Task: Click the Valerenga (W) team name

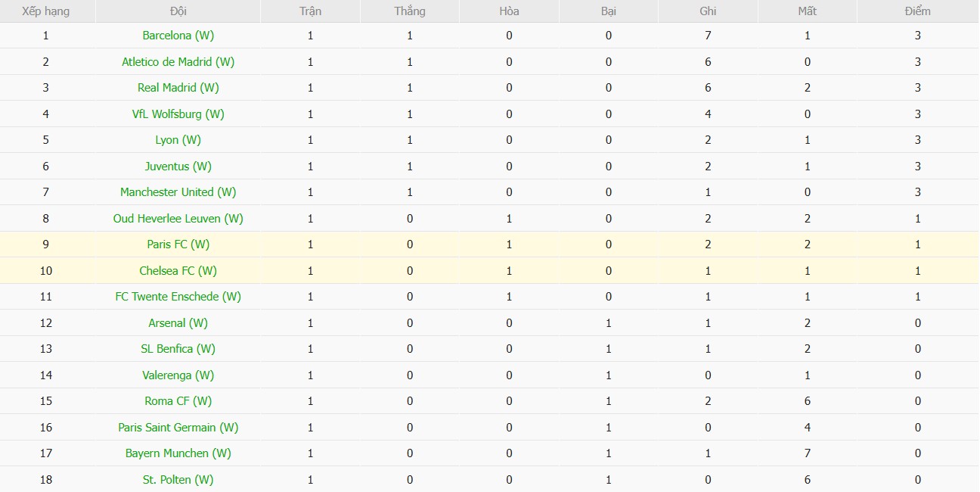Action: tap(178, 375)
